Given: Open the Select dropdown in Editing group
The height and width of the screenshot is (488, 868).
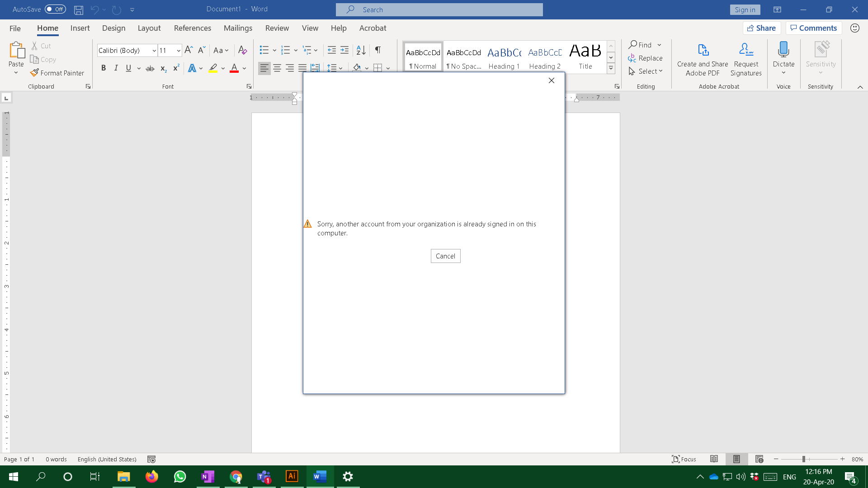Looking at the screenshot, I should coord(645,71).
